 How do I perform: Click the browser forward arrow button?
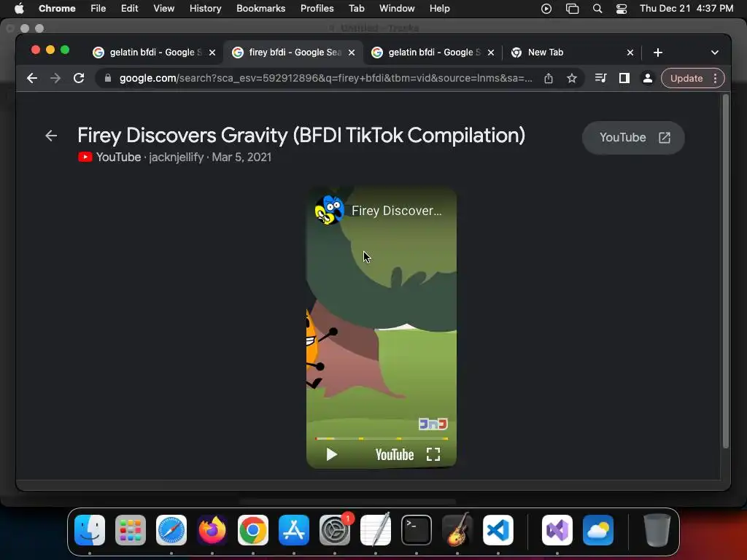tap(55, 78)
